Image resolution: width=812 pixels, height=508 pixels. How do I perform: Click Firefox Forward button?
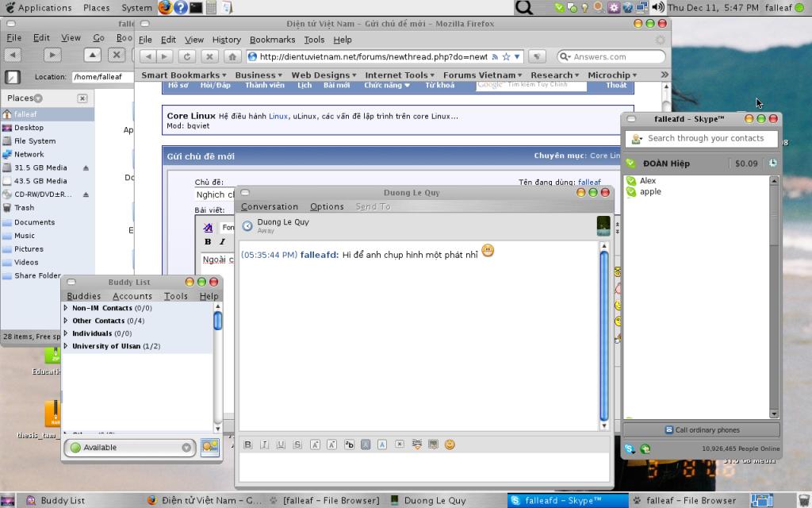pyautogui.click(x=165, y=56)
